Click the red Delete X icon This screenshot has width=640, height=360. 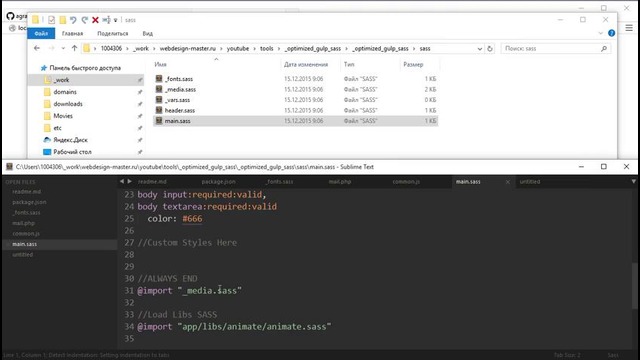(x=95, y=20)
